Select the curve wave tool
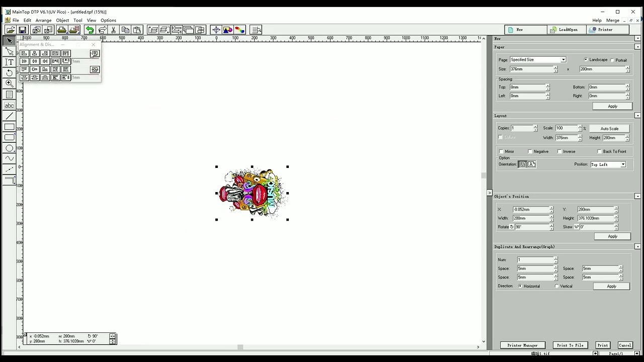644x362 pixels. click(x=9, y=159)
